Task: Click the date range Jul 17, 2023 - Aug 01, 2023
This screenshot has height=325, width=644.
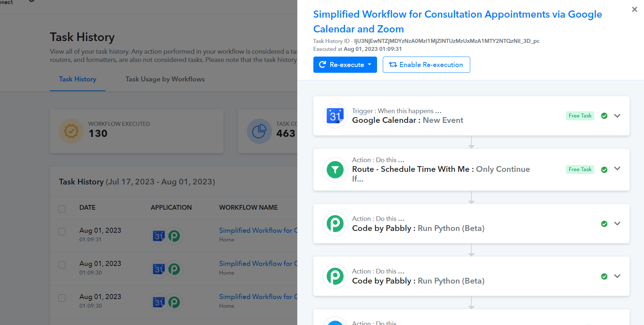Action: [160, 182]
